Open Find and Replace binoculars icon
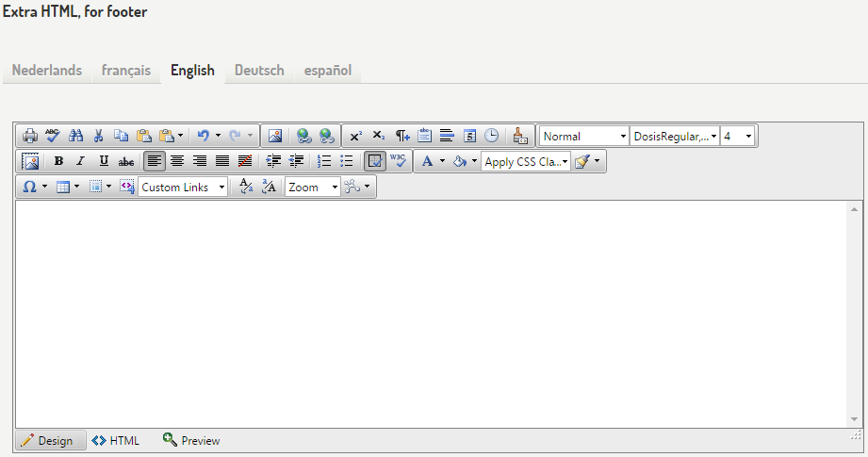This screenshot has height=457, width=868. click(x=76, y=136)
